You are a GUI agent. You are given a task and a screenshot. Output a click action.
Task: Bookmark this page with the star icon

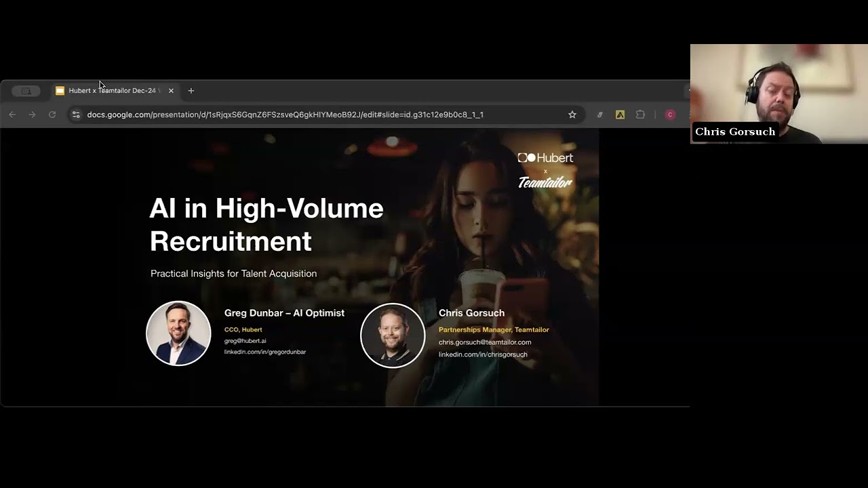tap(572, 115)
